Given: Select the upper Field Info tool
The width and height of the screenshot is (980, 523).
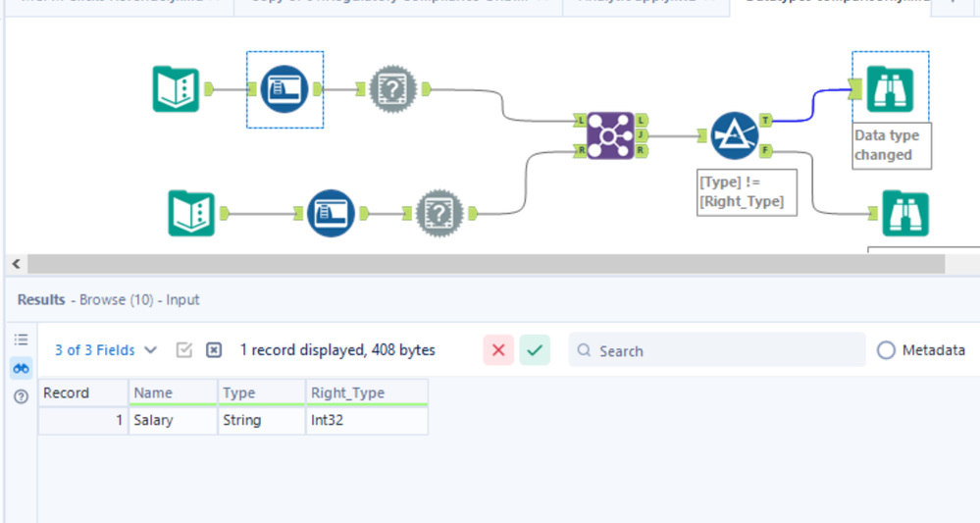Looking at the screenshot, I should coord(392,89).
